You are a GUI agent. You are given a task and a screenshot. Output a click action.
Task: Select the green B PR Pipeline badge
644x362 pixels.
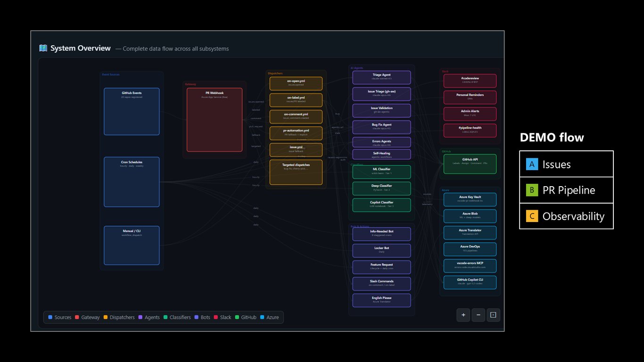[x=532, y=190]
